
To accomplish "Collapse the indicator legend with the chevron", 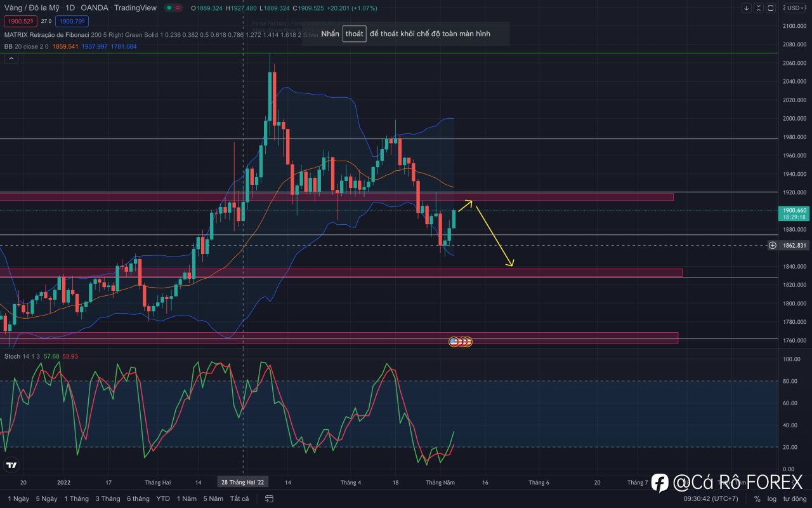I will pos(11,58).
